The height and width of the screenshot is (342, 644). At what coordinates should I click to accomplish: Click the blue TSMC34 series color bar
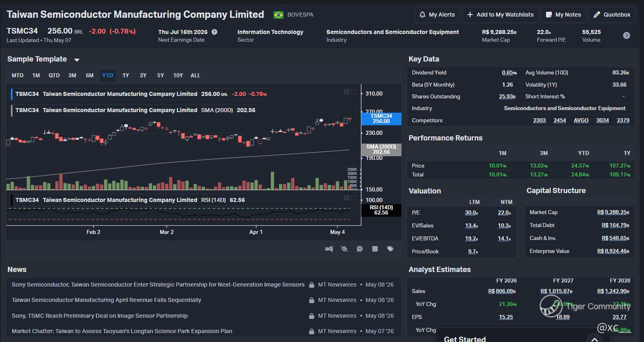click(11, 94)
